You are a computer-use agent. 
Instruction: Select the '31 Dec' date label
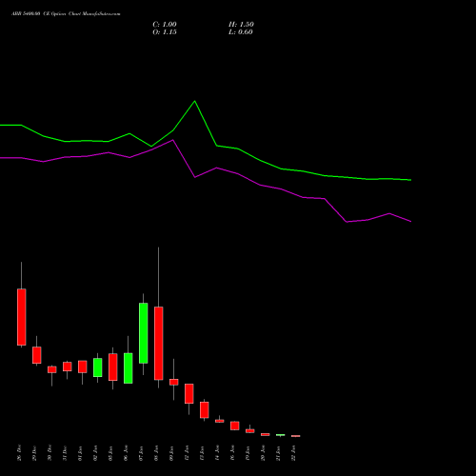point(66,453)
